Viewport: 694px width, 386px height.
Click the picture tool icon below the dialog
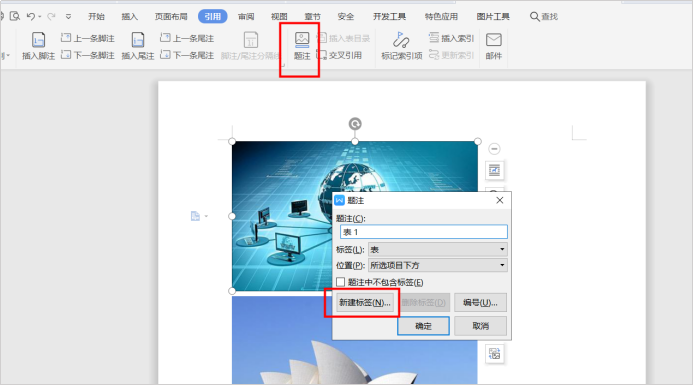[x=494, y=354]
